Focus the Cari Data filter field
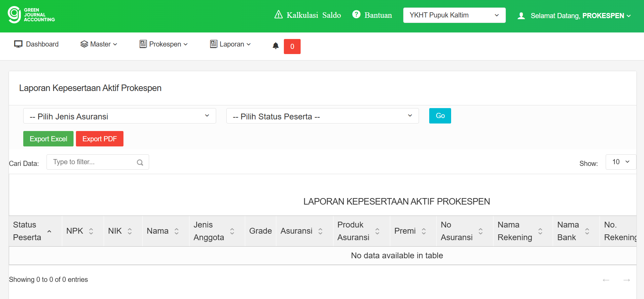644x299 pixels. tap(98, 162)
